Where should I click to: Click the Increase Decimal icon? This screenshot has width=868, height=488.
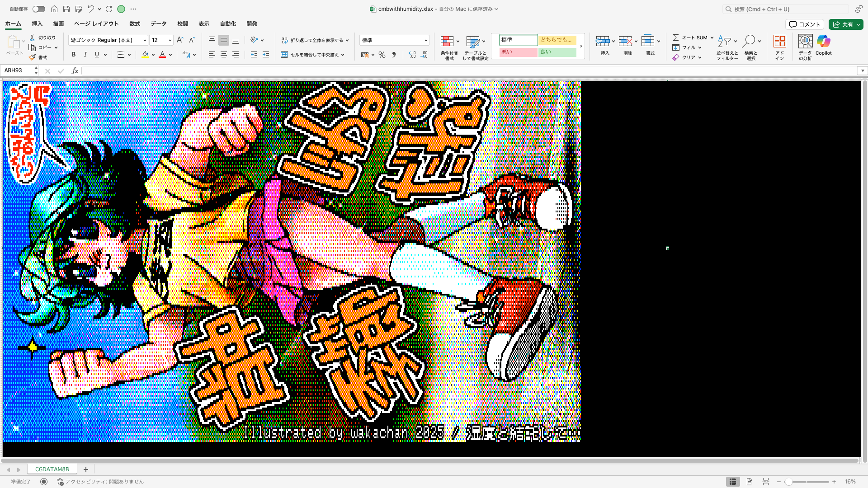pos(412,55)
